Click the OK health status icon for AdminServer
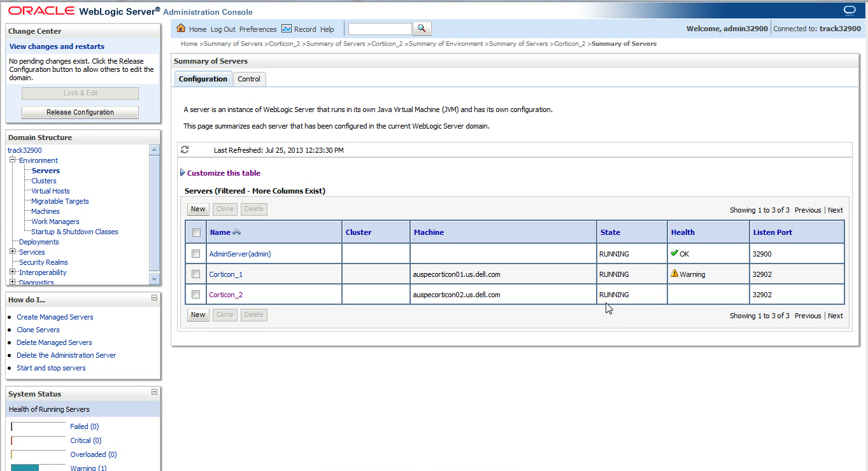Screen dimensions: 868x471 coord(674,253)
